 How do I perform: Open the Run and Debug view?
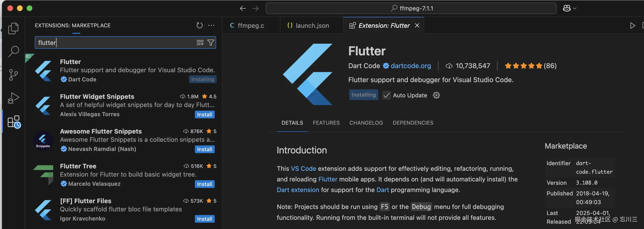point(14,98)
